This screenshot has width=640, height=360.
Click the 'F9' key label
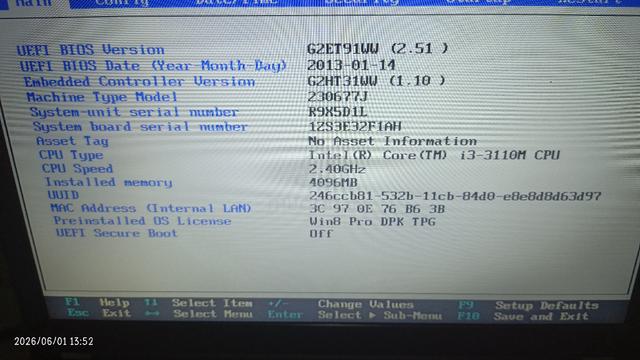(x=466, y=305)
